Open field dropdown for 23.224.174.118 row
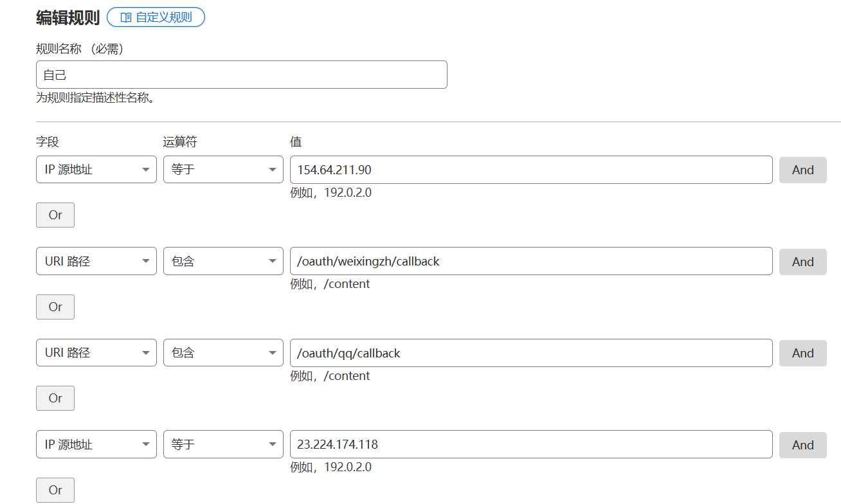841x504 pixels. coord(96,444)
